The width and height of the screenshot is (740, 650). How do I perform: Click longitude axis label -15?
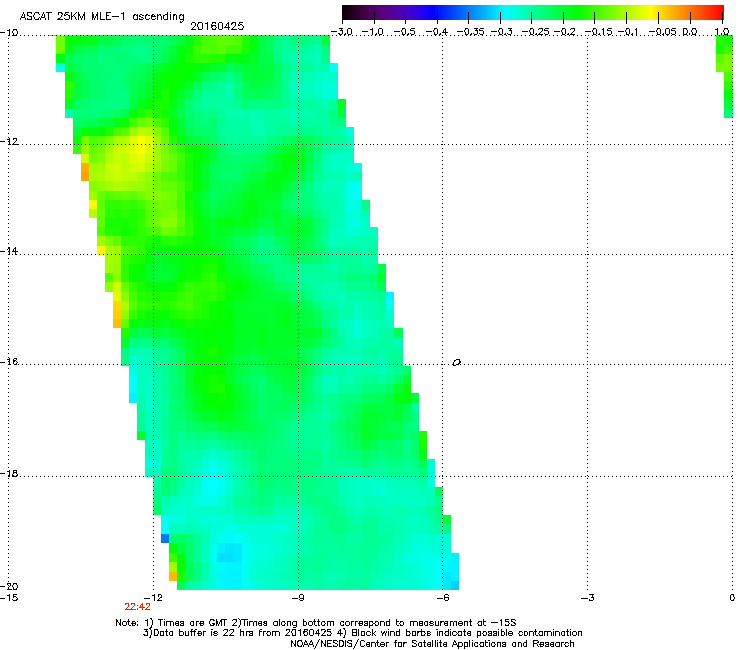tap(9, 598)
